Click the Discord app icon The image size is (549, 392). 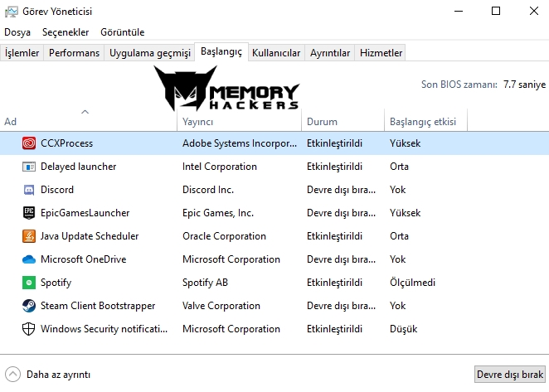29,190
